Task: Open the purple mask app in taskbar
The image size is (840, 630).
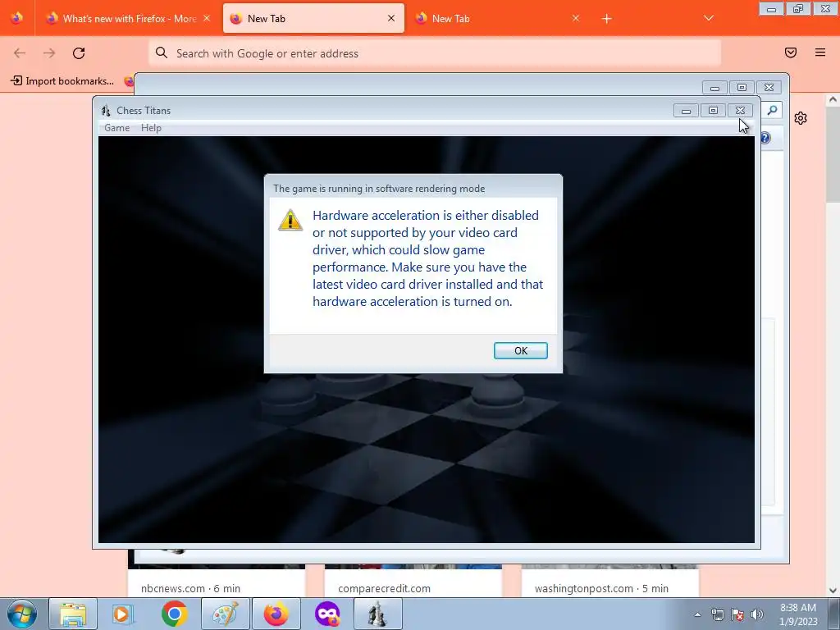Action: tap(327, 614)
